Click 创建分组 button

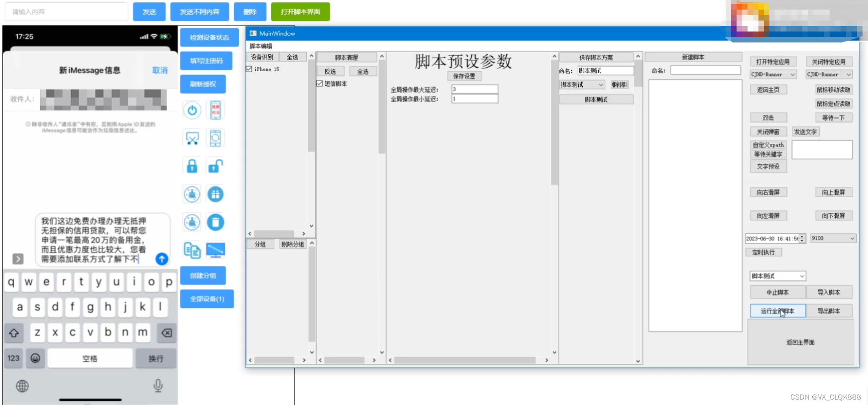point(203,276)
